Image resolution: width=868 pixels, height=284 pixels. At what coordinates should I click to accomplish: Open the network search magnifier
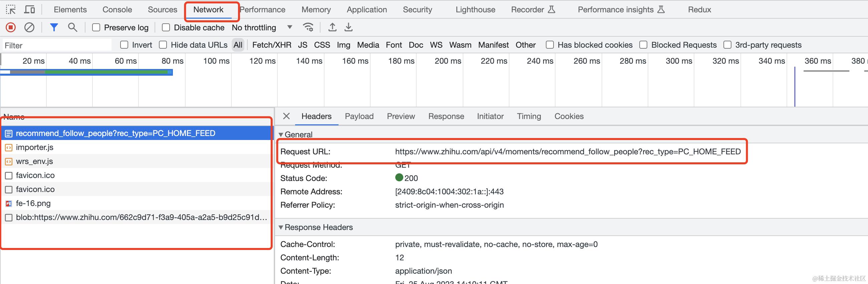pos(72,27)
